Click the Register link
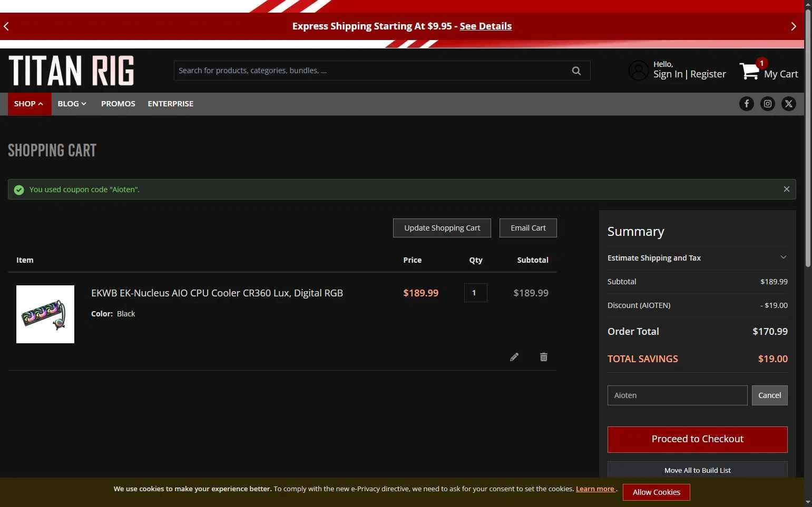Viewport: 812px width, 507px height. pyautogui.click(x=708, y=74)
